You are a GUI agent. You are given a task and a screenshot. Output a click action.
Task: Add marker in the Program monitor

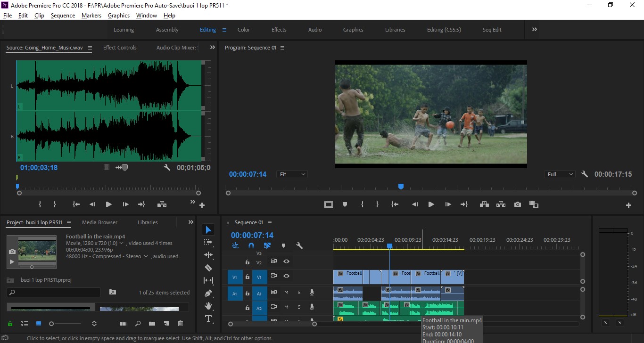tap(345, 204)
